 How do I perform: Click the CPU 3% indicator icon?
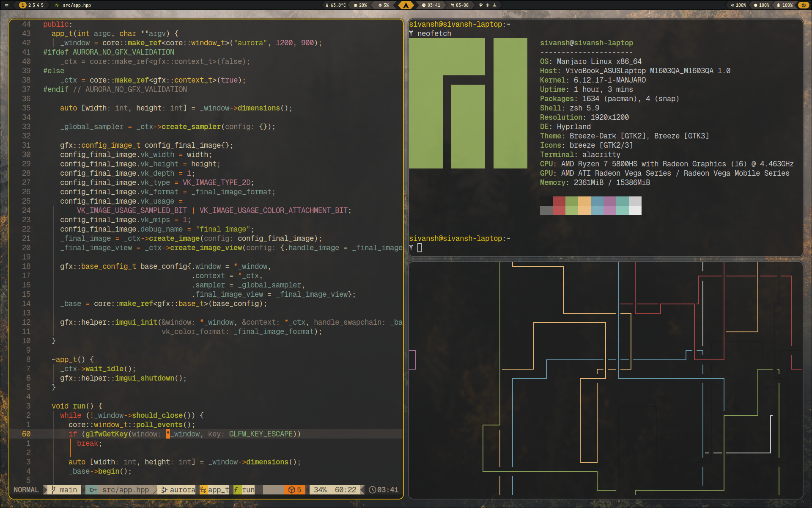point(380,5)
